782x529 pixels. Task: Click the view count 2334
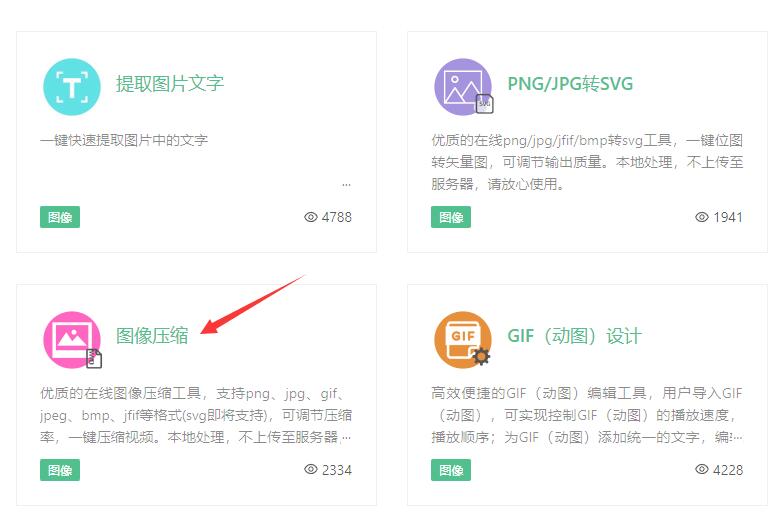(x=337, y=470)
